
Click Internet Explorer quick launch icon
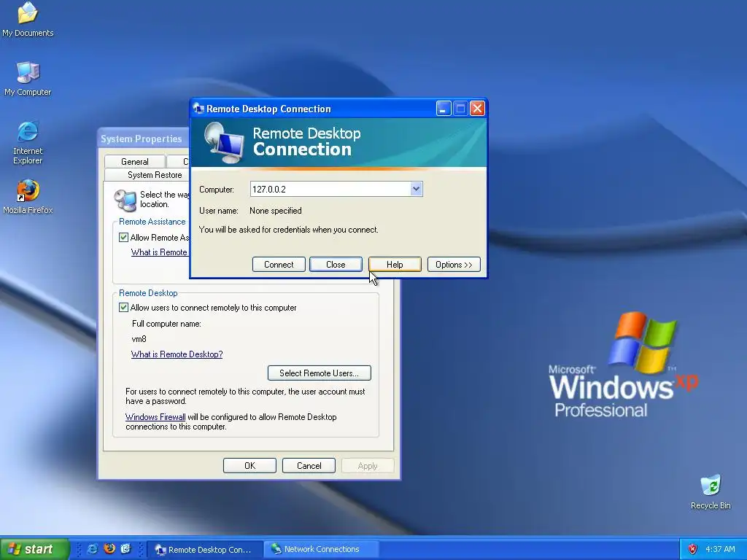point(93,549)
